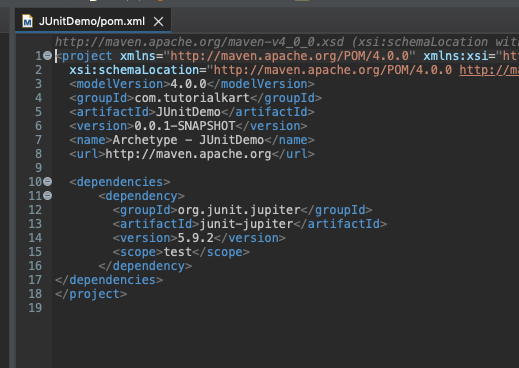Open the underlined http://ma schemaLocation link

(489, 70)
